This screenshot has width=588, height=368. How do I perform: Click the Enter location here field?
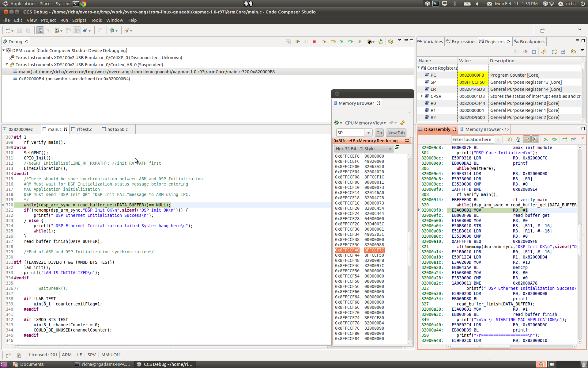[473, 140]
